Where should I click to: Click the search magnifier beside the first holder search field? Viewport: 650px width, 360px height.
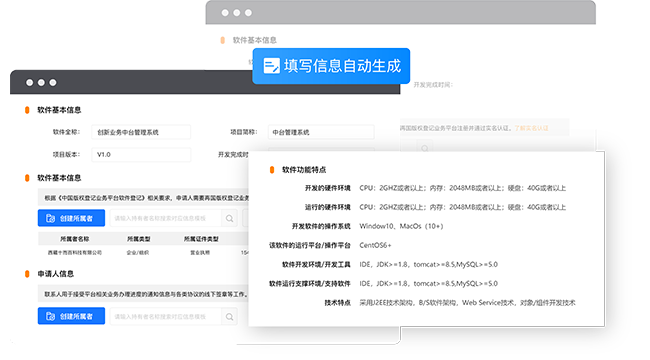coord(229,218)
